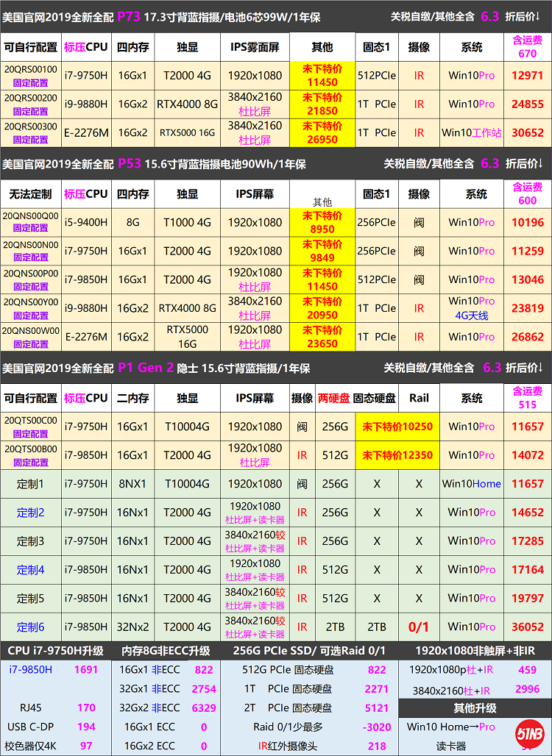Select the Rail column header
552x756 pixels.
coord(419,399)
